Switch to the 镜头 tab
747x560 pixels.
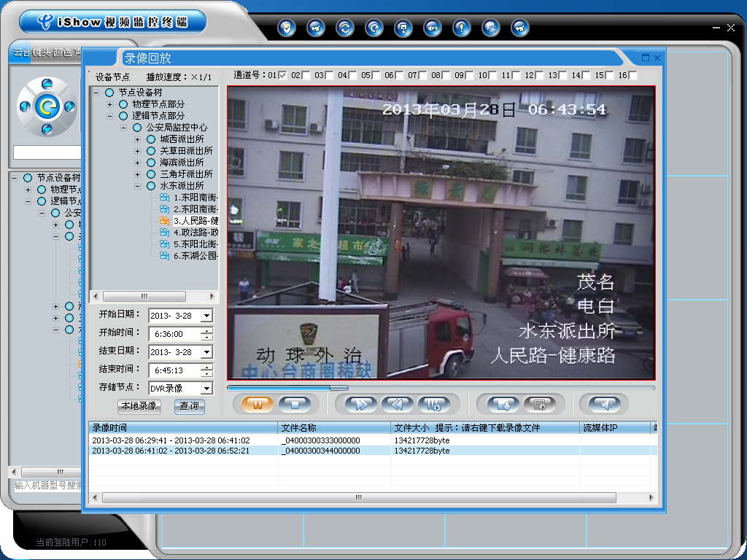point(41,52)
